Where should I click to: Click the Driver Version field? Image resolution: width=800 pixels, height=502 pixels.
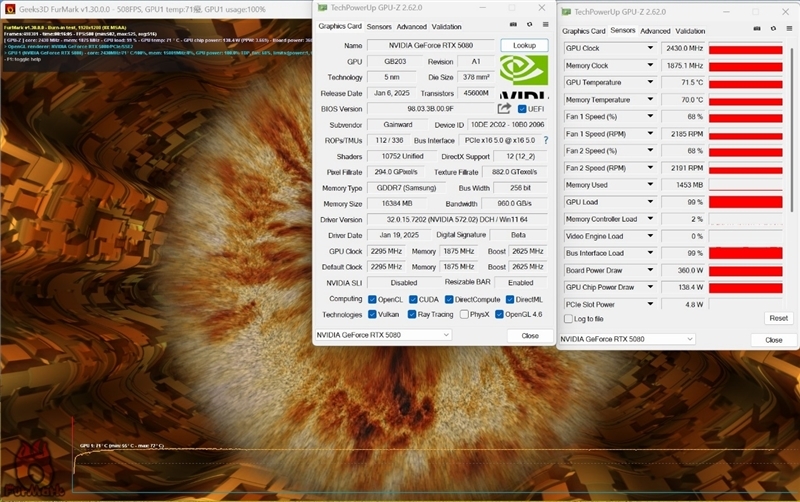457,219
